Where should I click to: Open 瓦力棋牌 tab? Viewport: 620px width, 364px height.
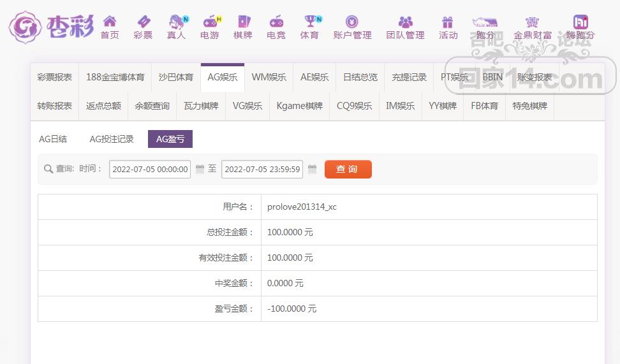pos(201,106)
